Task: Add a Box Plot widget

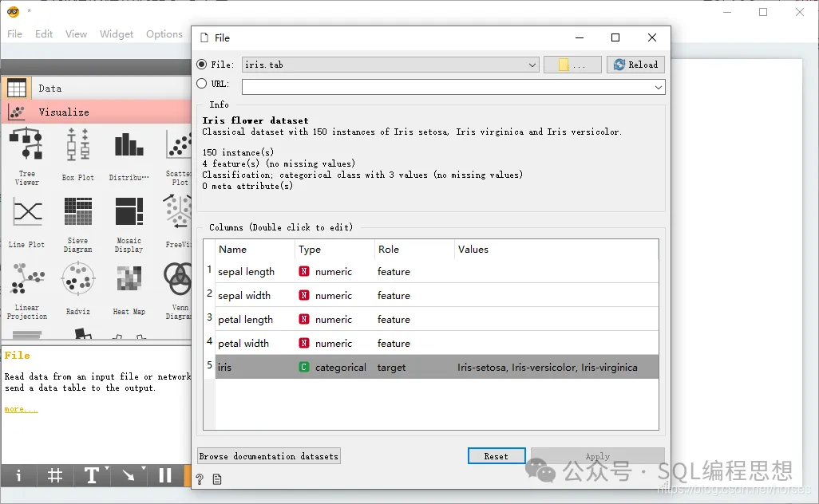Action: tap(77, 155)
